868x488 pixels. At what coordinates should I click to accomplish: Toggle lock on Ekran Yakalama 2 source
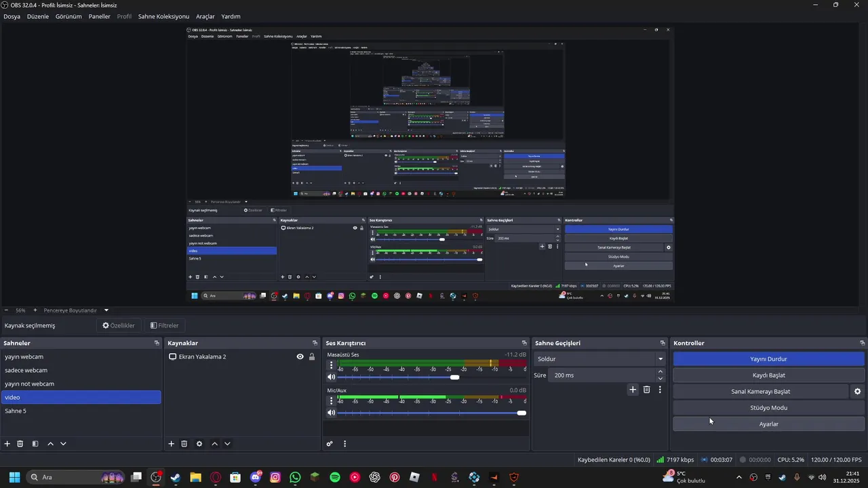[x=312, y=357]
